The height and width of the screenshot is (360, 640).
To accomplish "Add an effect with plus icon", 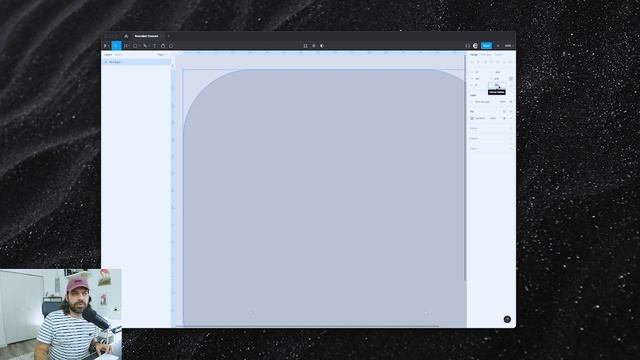I will [x=511, y=139].
